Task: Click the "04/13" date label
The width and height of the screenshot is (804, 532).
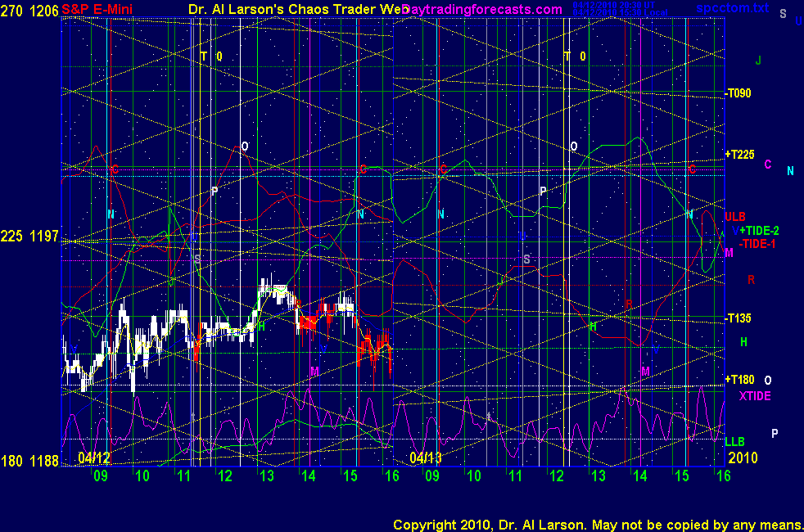Action: [x=426, y=458]
